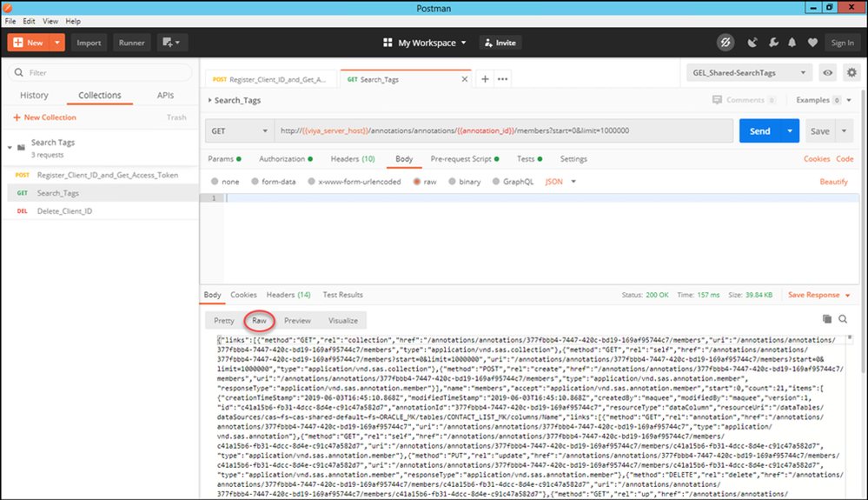Switch response view to Raw
The width and height of the screenshot is (868, 500).
pyautogui.click(x=259, y=321)
